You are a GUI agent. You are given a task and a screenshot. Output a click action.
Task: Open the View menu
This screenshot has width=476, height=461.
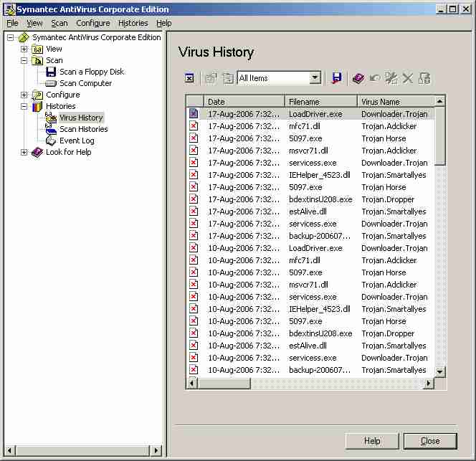tap(34, 23)
